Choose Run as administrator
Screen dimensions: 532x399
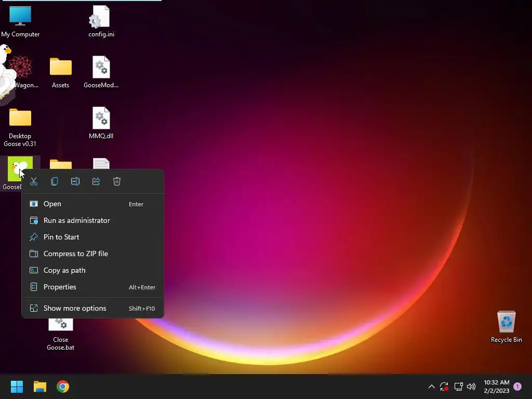(x=92, y=220)
